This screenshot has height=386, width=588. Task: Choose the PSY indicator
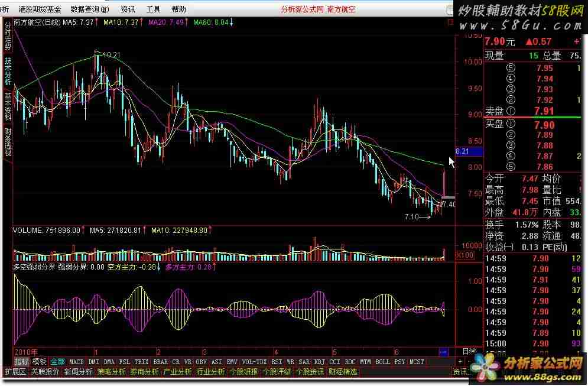(x=399, y=362)
